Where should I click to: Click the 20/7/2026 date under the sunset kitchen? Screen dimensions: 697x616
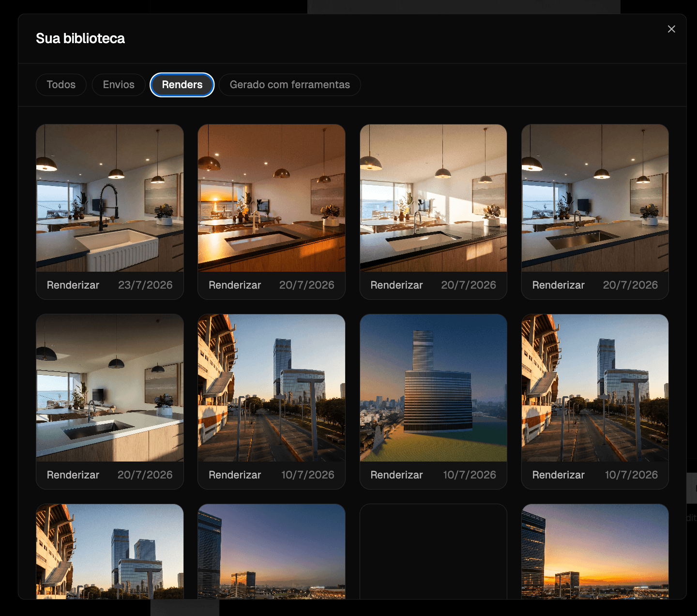[307, 285]
